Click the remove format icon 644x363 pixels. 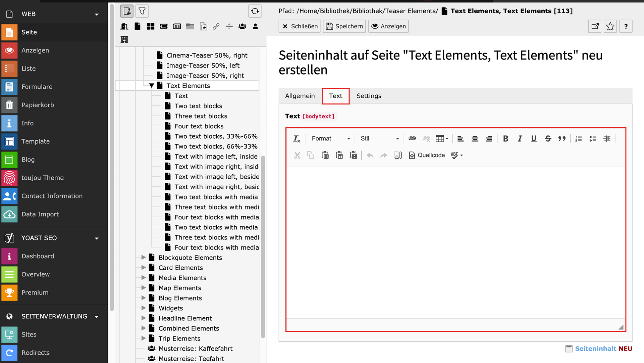297,139
